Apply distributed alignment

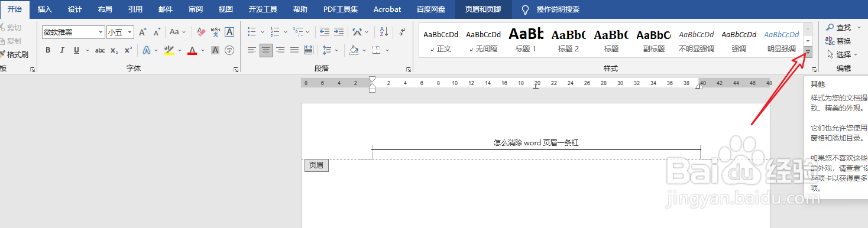308,50
